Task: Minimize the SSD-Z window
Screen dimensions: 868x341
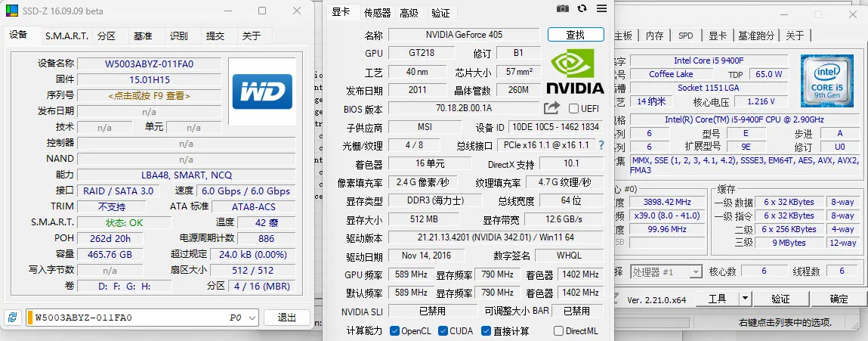Action: [x=228, y=11]
